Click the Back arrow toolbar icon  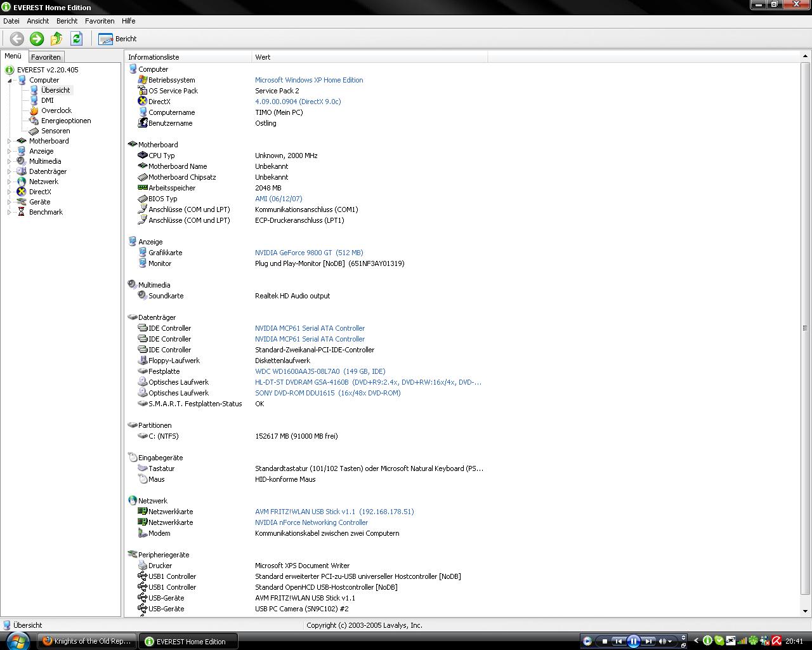pyautogui.click(x=17, y=39)
